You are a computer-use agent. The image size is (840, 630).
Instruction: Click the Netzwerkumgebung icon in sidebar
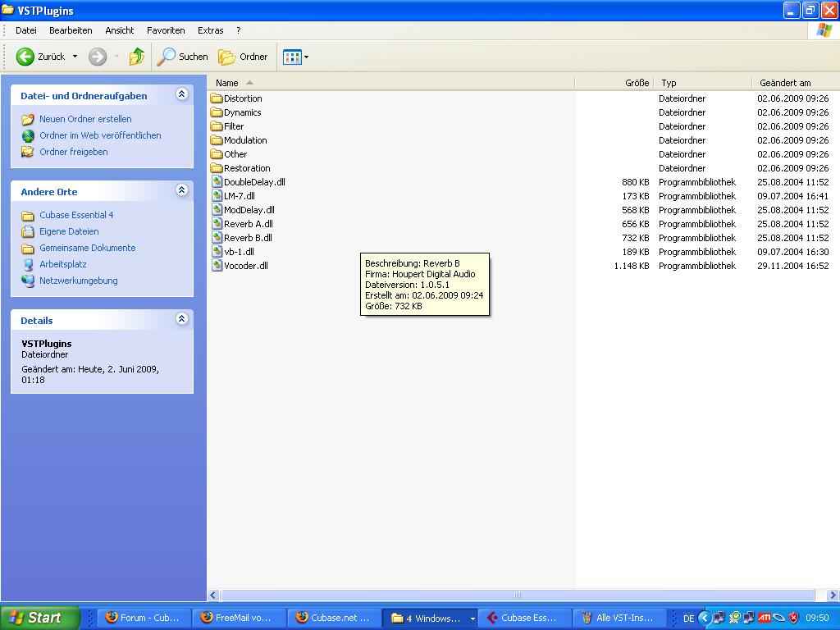pos(28,281)
